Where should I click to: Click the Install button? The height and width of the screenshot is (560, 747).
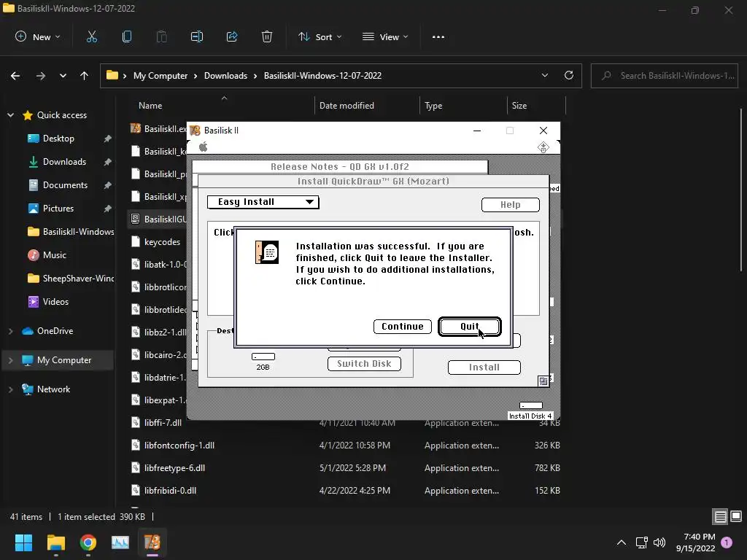[484, 367]
